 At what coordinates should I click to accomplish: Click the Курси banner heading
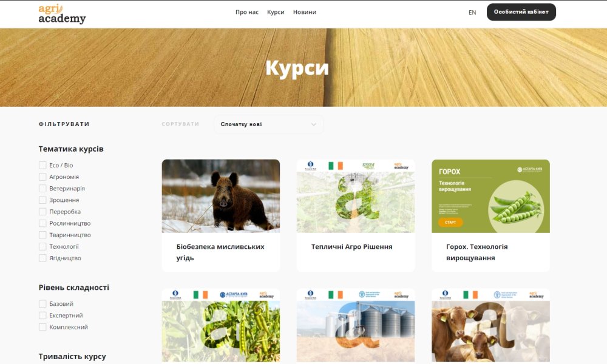tap(297, 68)
